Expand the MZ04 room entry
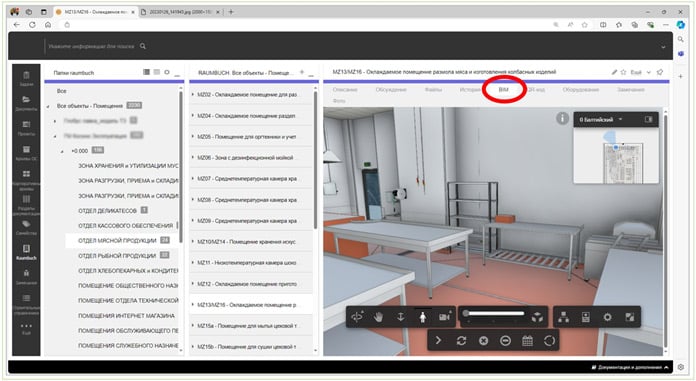This screenshot has width=696, height=381. [x=193, y=115]
